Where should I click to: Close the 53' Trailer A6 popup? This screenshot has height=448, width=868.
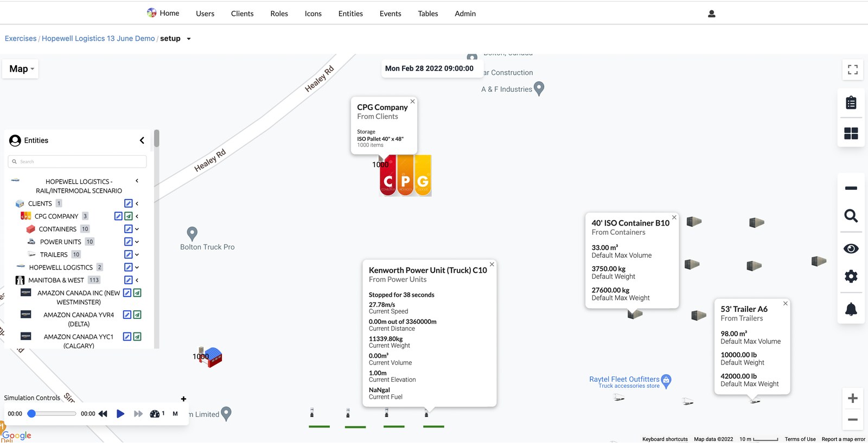[785, 304]
